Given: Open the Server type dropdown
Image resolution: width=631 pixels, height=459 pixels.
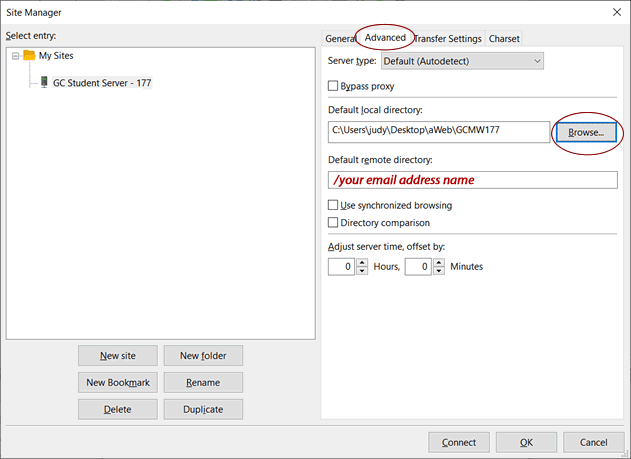Looking at the screenshot, I should (x=462, y=61).
